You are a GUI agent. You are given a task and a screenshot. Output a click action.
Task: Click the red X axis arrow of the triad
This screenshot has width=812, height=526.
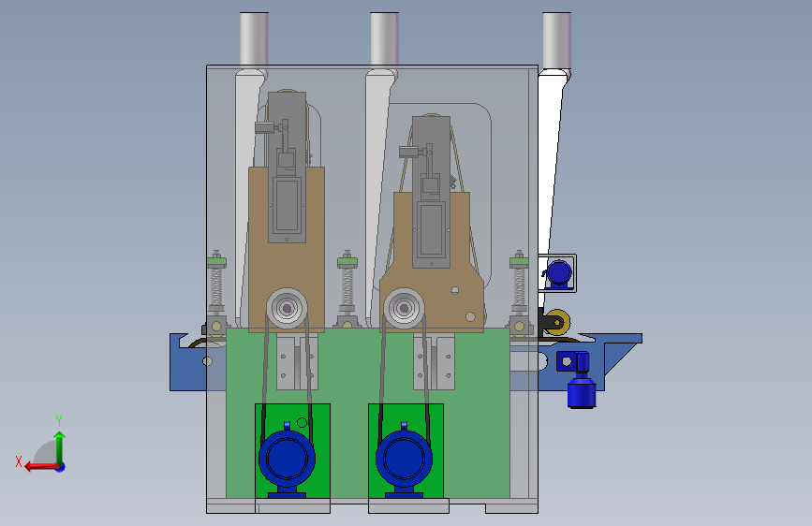click(x=41, y=467)
